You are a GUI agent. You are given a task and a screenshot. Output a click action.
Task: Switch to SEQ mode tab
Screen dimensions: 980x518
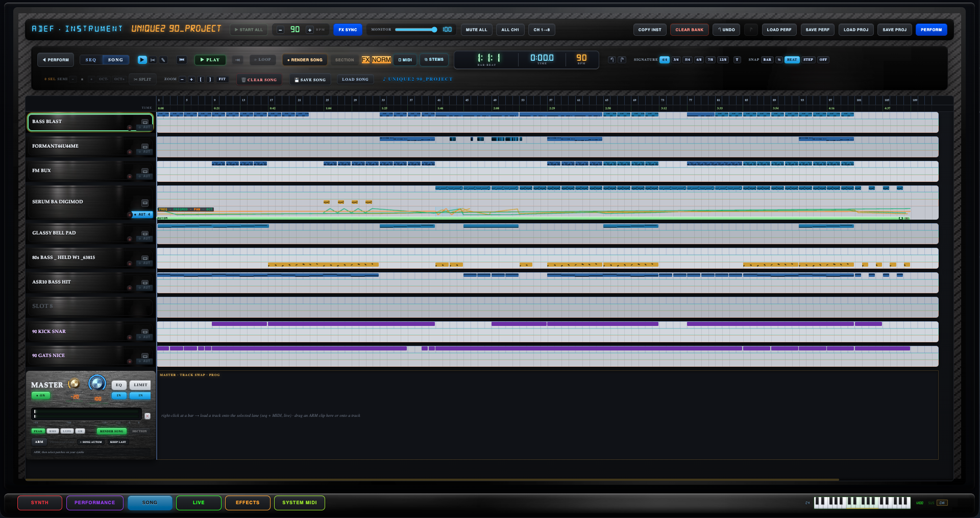[91, 60]
